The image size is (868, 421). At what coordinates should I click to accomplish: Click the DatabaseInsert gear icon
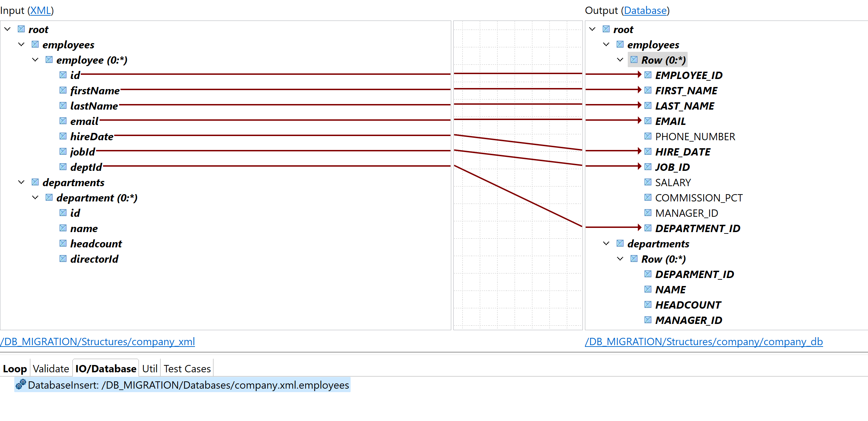coord(21,384)
